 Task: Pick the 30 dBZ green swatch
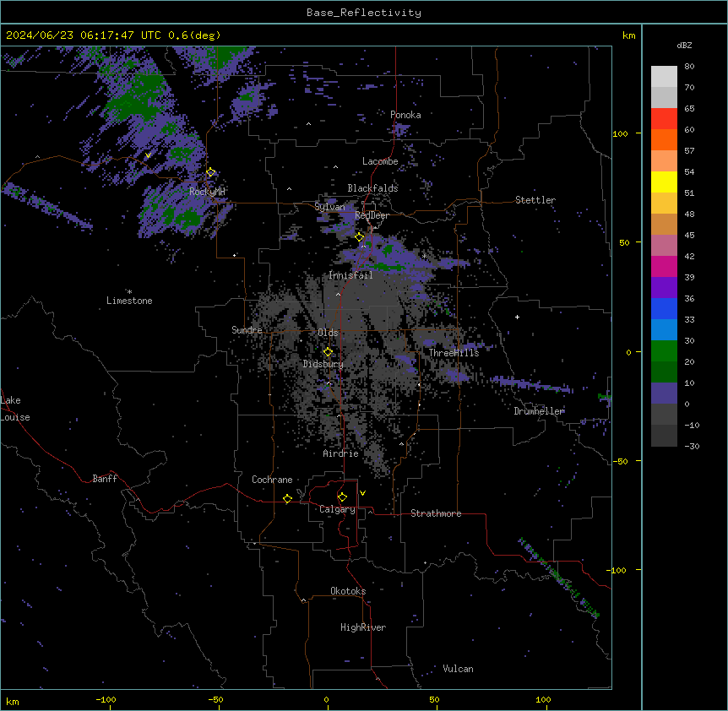click(664, 351)
